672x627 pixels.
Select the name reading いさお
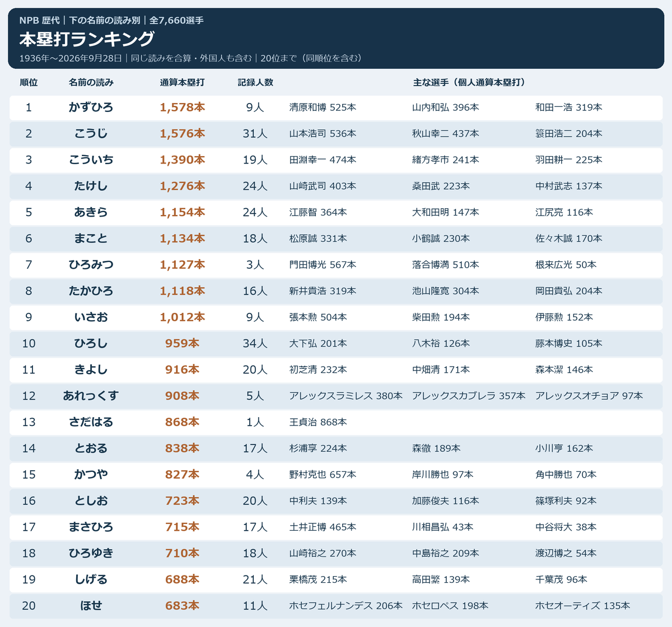click(91, 317)
